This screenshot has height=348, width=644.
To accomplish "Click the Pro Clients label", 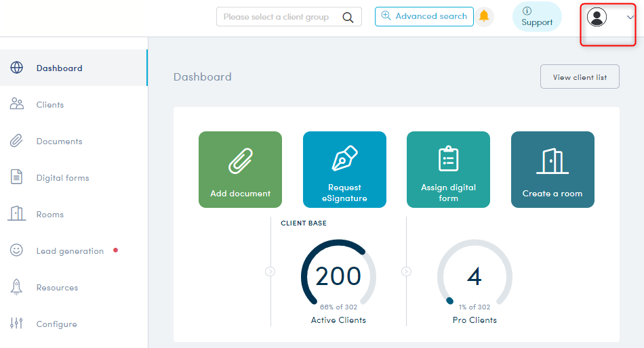I will click(x=475, y=320).
